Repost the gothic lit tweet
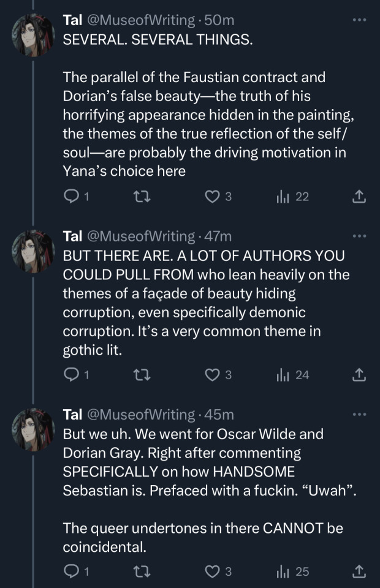The image size is (380, 588). point(141,375)
